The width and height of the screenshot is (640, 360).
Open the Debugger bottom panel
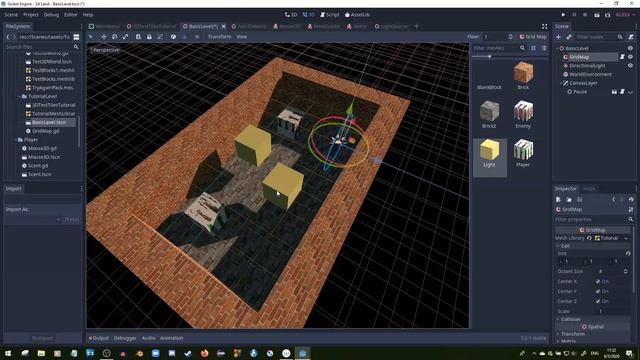coord(125,338)
